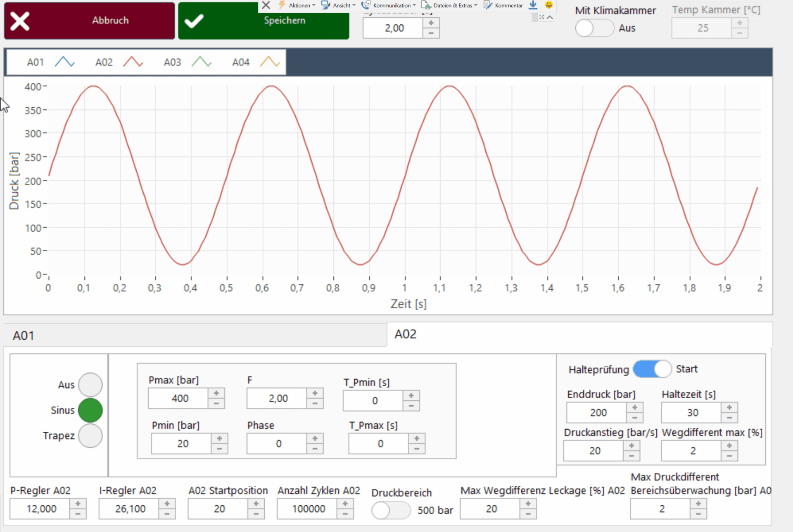Select the Trapez waveform radio button
Image resolution: width=793 pixels, height=532 pixels.
[x=90, y=435]
